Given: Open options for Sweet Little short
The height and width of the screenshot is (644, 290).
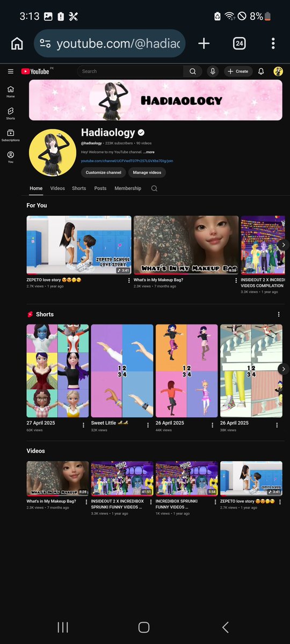Looking at the screenshot, I should 148,425.
